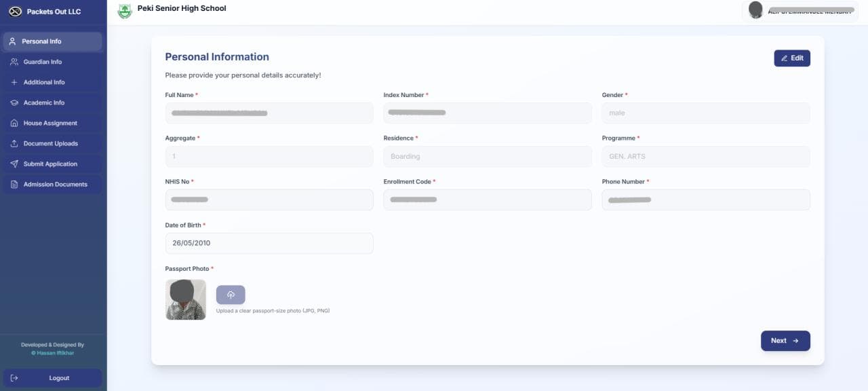Click the cloud upload photo icon button
This screenshot has width=868, height=391.
(231, 295)
